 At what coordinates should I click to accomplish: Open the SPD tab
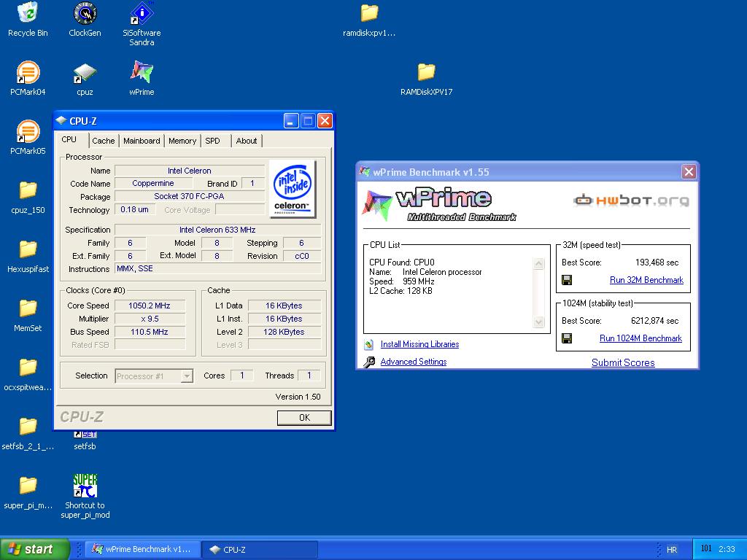pos(212,141)
